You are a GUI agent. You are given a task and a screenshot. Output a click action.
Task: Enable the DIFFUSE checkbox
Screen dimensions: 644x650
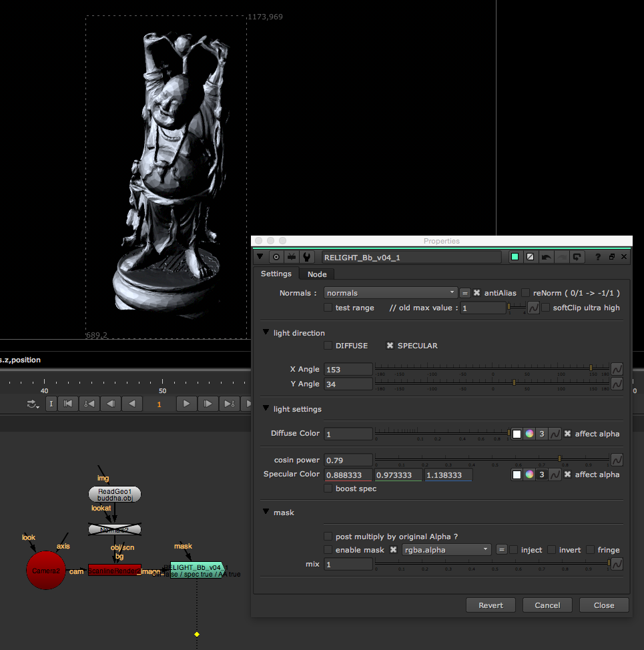pyautogui.click(x=328, y=345)
